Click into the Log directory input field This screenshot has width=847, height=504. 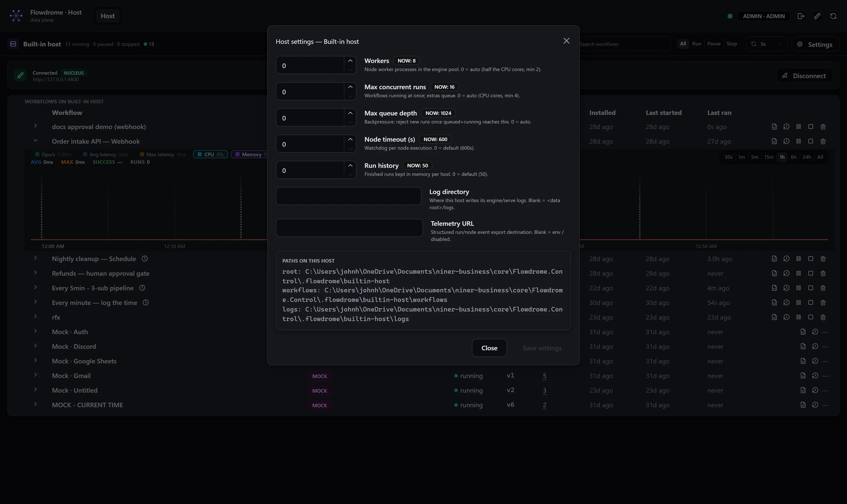coord(348,196)
